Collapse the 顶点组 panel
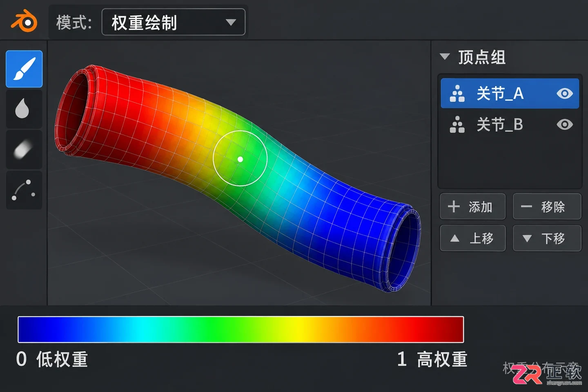The height and width of the screenshot is (392, 588). click(x=445, y=57)
